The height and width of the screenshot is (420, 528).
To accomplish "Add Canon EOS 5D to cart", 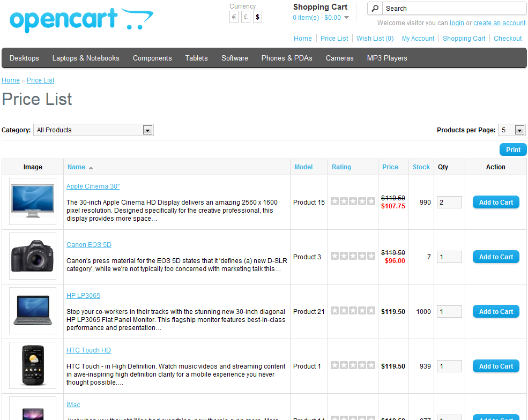I will 496,257.
